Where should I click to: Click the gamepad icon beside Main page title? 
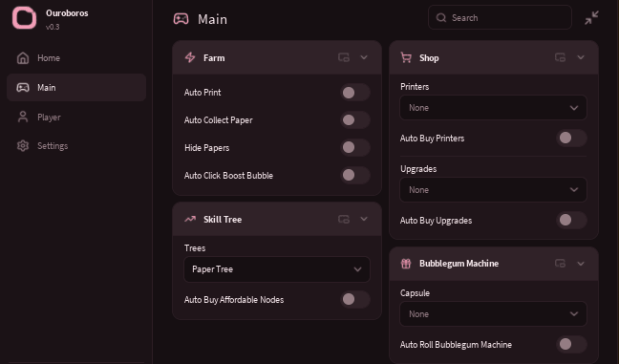click(x=181, y=18)
